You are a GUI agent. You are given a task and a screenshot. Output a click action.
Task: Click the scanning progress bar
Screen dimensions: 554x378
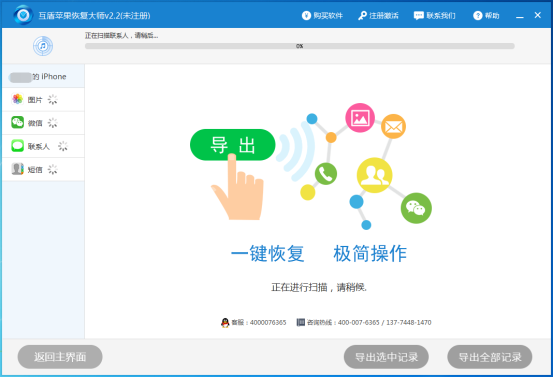click(x=300, y=46)
